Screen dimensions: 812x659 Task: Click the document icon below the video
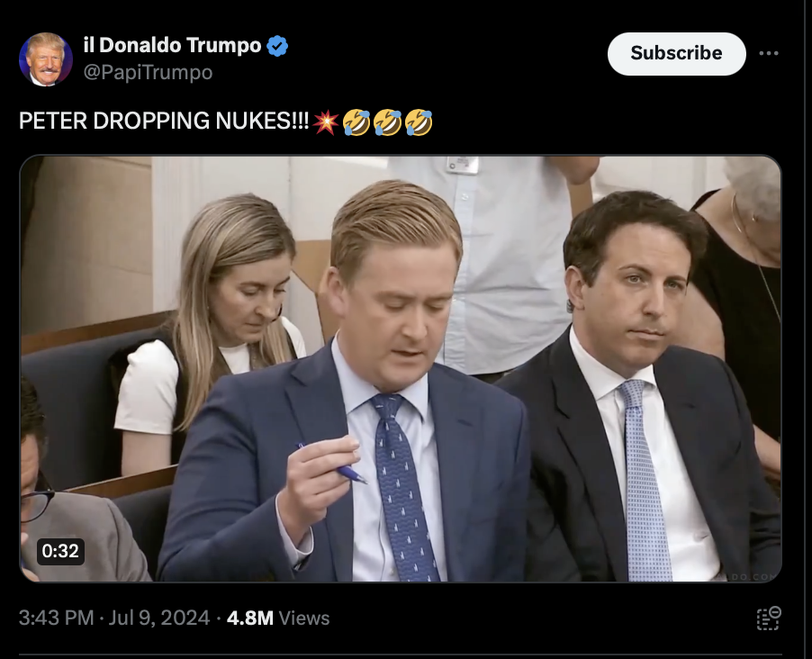click(x=769, y=618)
